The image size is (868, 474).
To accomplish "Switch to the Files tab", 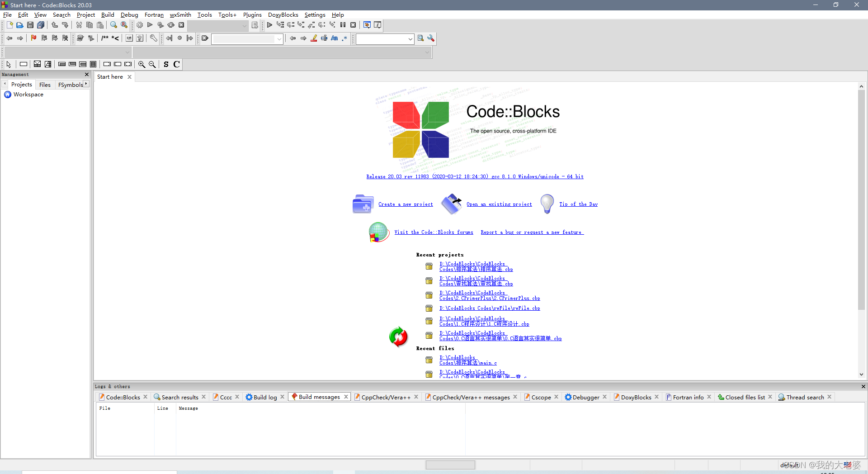I will pyautogui.click(x=45, y=85).
